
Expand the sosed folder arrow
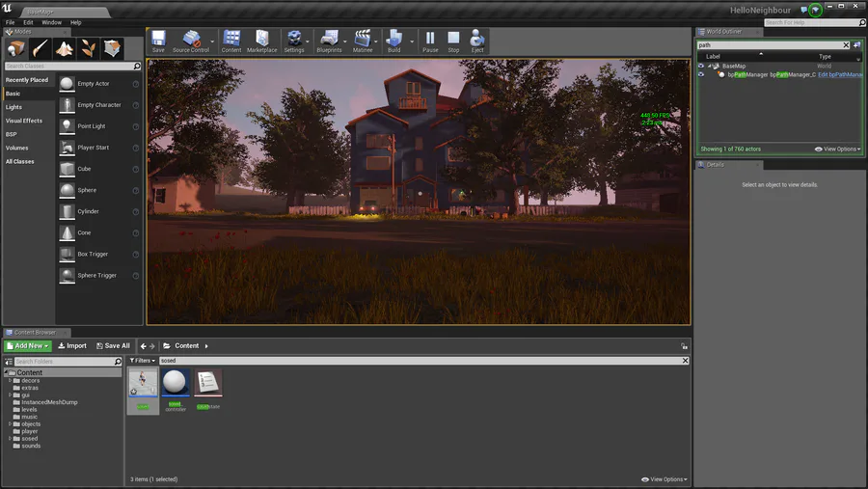click(10, 438)
